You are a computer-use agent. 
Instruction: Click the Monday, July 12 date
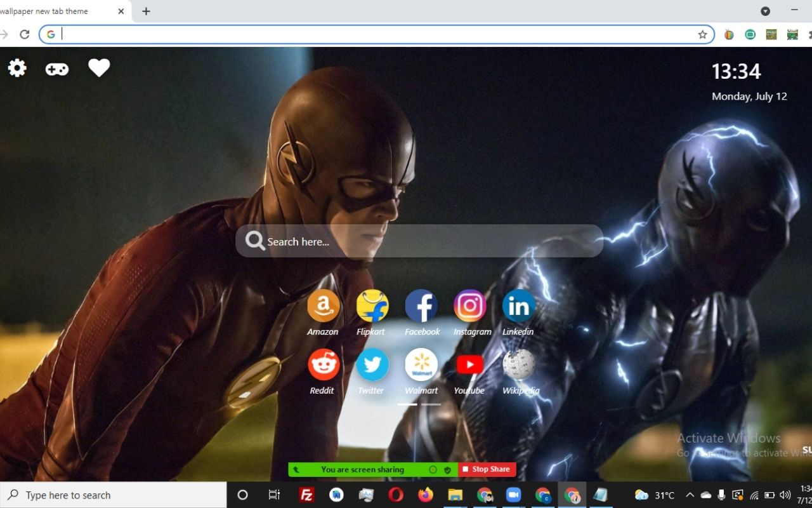[749, 97]
